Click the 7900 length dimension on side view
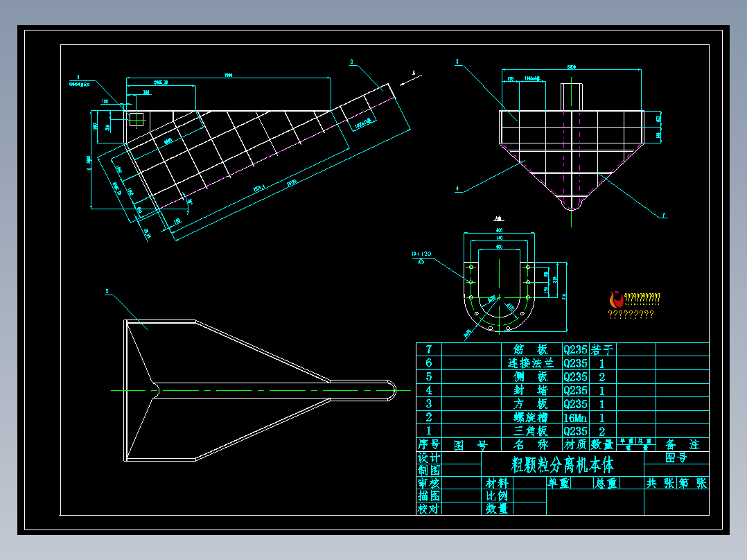Image resolution: width=747 pixels, height=560 pixels. pos(229,76)
